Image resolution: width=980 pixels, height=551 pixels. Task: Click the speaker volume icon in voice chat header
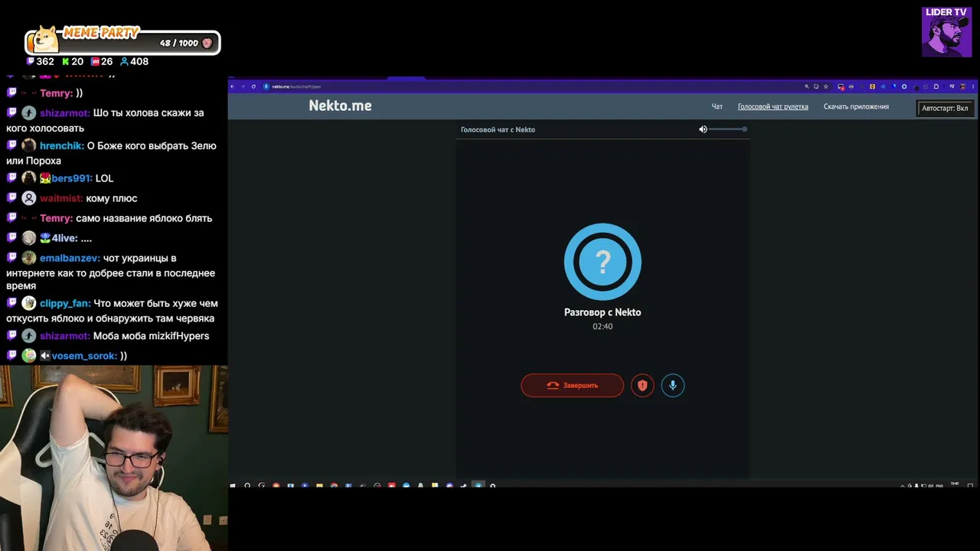point(703,129)
